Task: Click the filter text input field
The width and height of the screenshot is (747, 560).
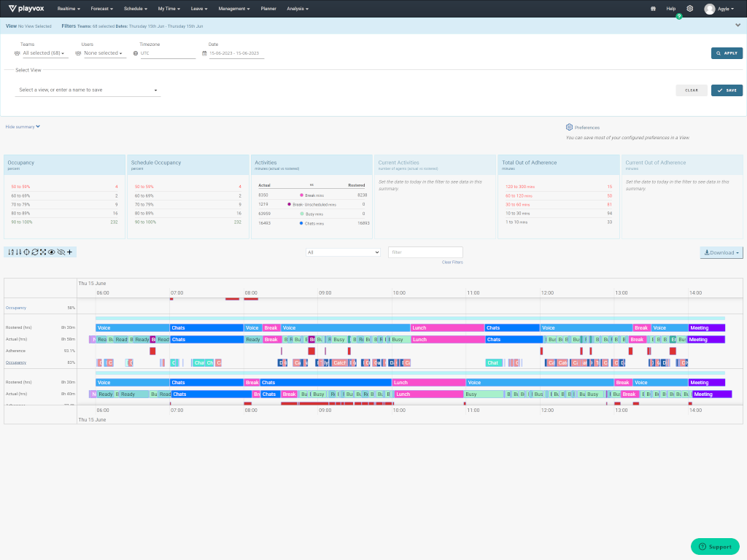Action: point(425,252)
